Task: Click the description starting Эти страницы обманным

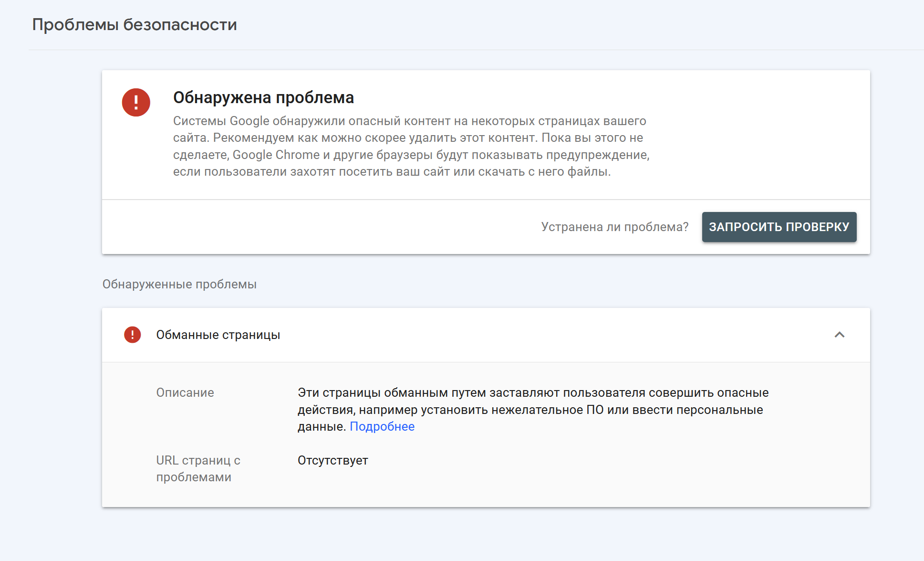Action: [533, 409]
